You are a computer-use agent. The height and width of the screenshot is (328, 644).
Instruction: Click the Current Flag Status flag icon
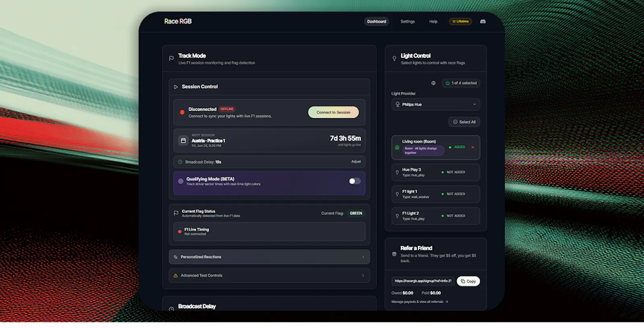tap(176, 213)
